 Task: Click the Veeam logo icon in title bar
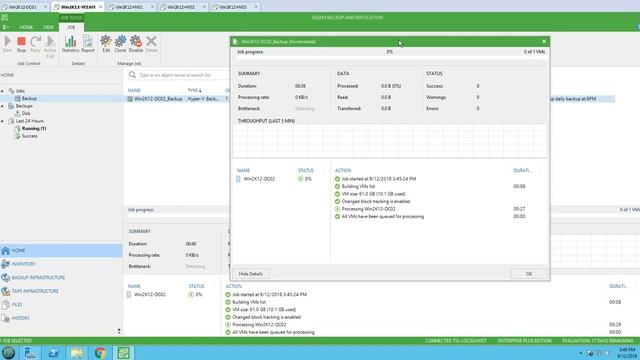4,18
